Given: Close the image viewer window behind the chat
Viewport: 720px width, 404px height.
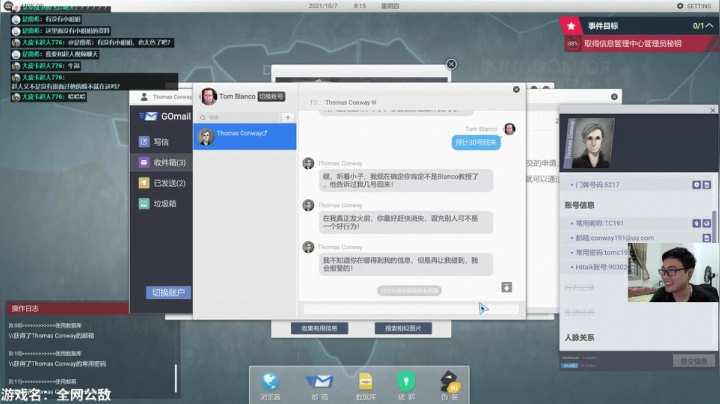Looking at the screenshot, I should tap(451, 64).
